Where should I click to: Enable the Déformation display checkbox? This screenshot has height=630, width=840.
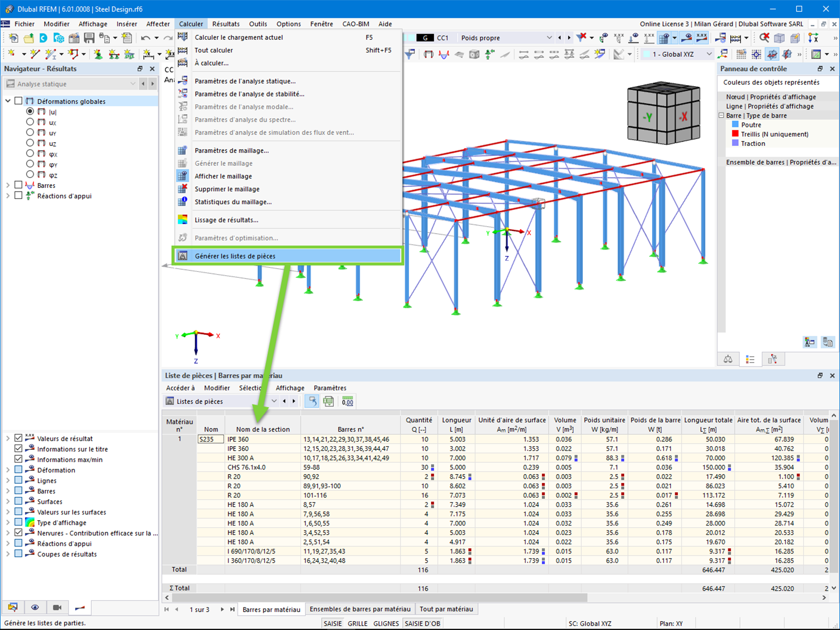point(18,470)
